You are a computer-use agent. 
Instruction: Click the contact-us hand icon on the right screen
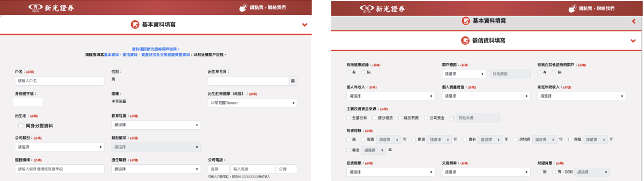pyautogui.click(x=572, y=8)
